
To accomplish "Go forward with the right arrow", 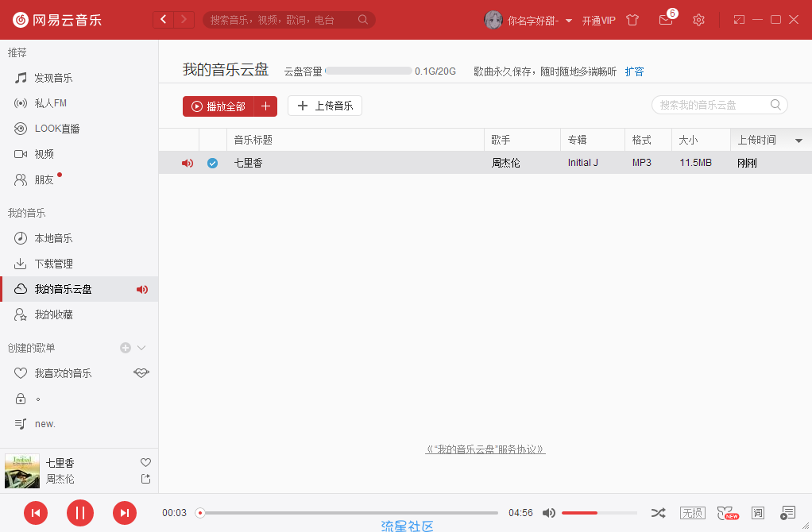I will tap(184, 20).
